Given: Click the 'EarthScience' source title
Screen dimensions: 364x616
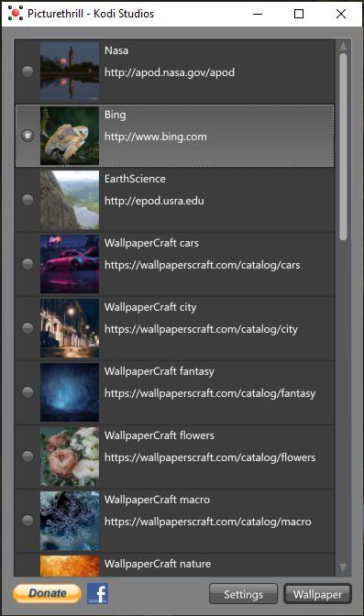Looking at the screenshot, I should 135,179.
